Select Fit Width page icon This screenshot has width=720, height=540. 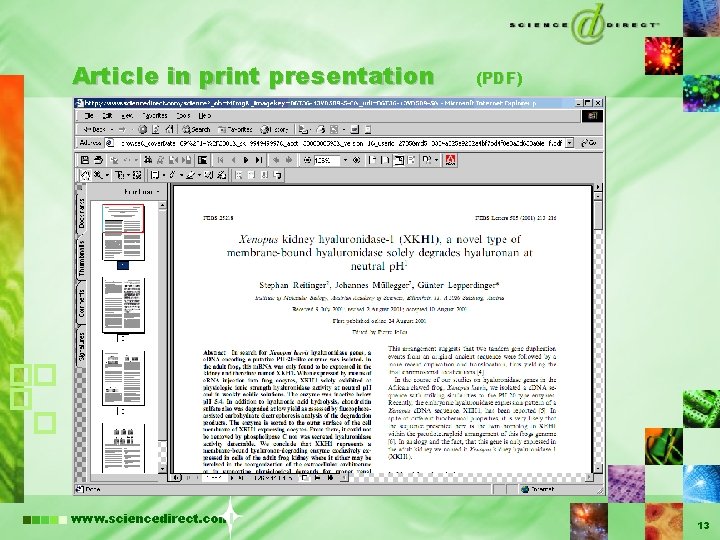(399, 160)
